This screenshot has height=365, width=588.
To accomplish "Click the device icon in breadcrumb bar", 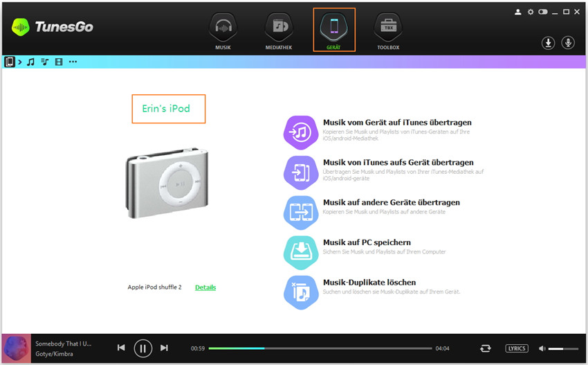I will (x=10, y=62).
